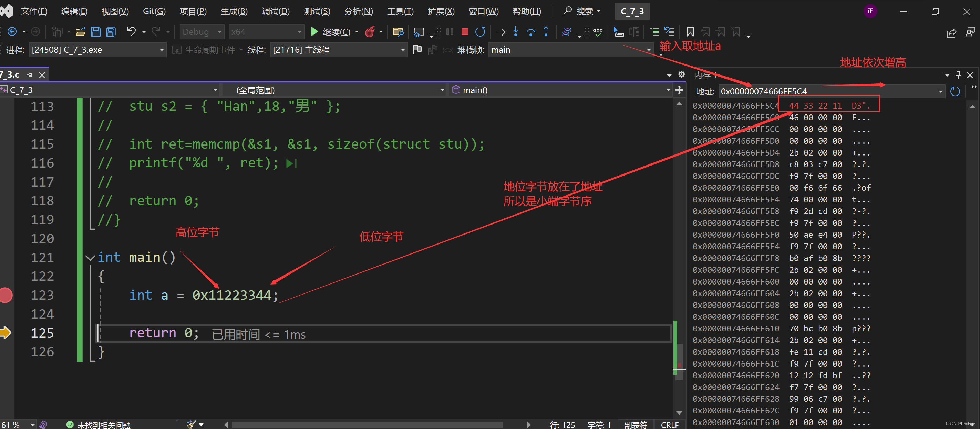Click the Navigate Backward arrow icon
The image size is (980, 429).
(12, 32)
